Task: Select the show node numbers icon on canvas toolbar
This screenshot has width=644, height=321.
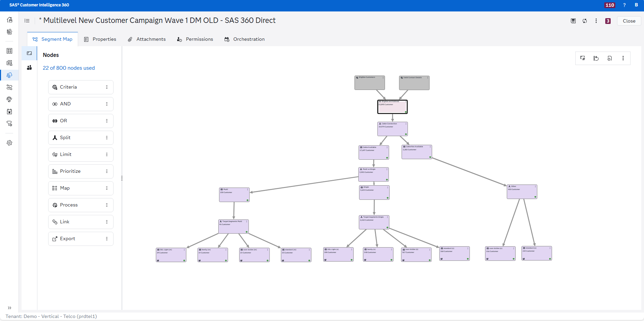Action: (x=583, y=58)
